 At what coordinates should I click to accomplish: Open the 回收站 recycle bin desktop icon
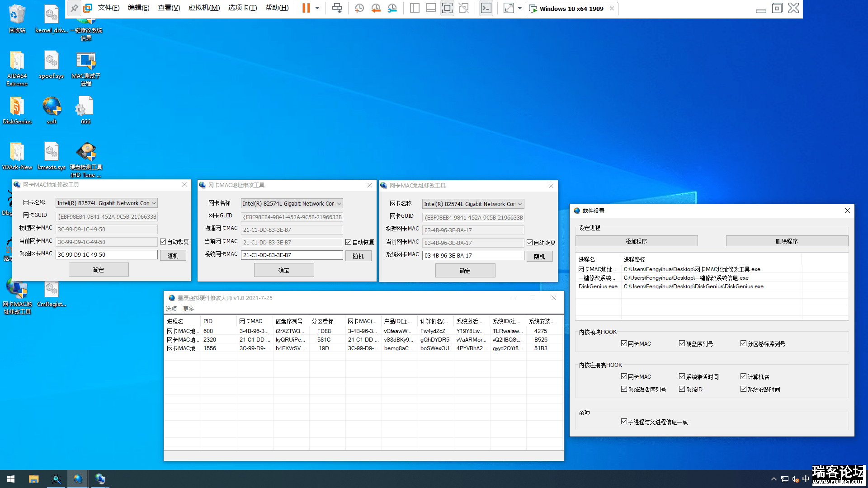(17, 19)
